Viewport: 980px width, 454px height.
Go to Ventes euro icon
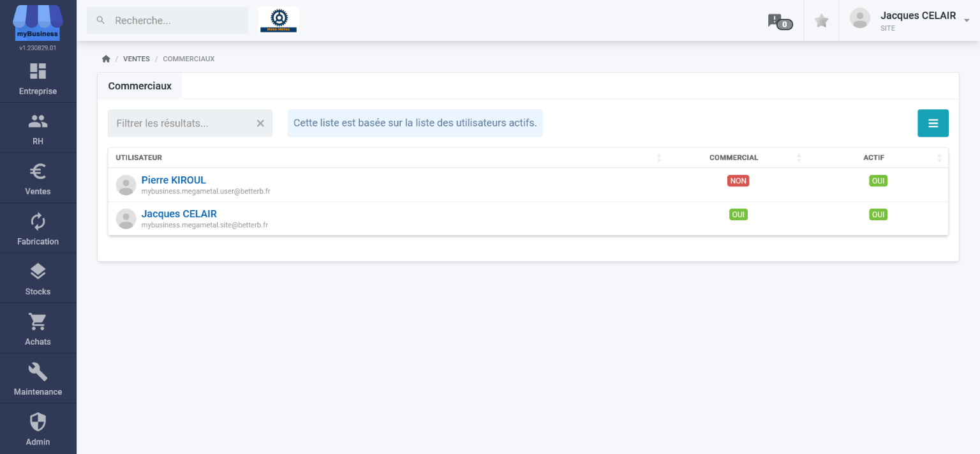(x=38, y=171)
